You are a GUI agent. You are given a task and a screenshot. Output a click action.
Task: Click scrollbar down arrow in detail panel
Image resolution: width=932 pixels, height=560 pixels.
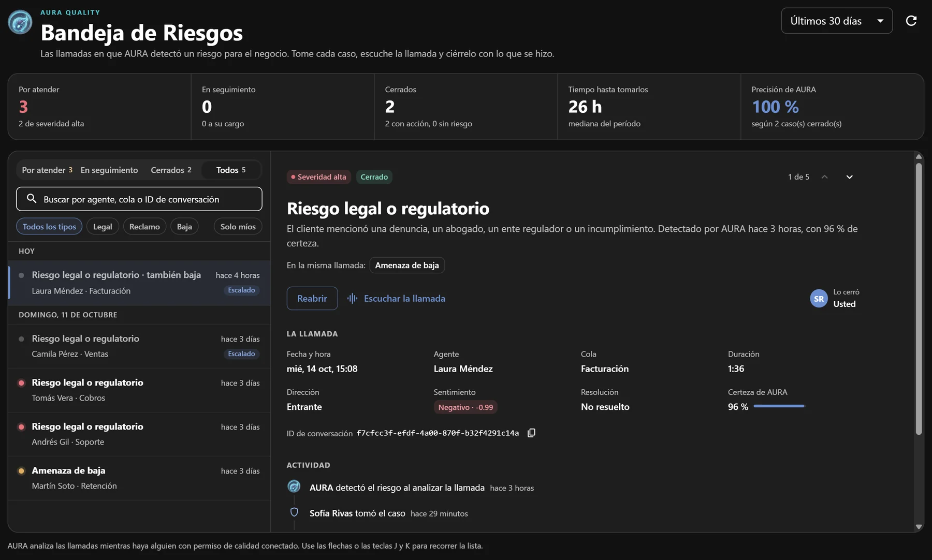[x=919, y=526]
